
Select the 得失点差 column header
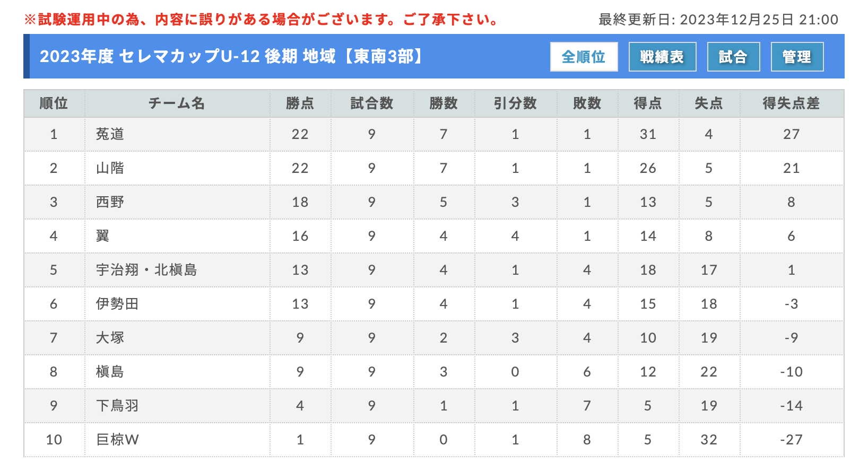pyautogui.click(x=791, y=103)
